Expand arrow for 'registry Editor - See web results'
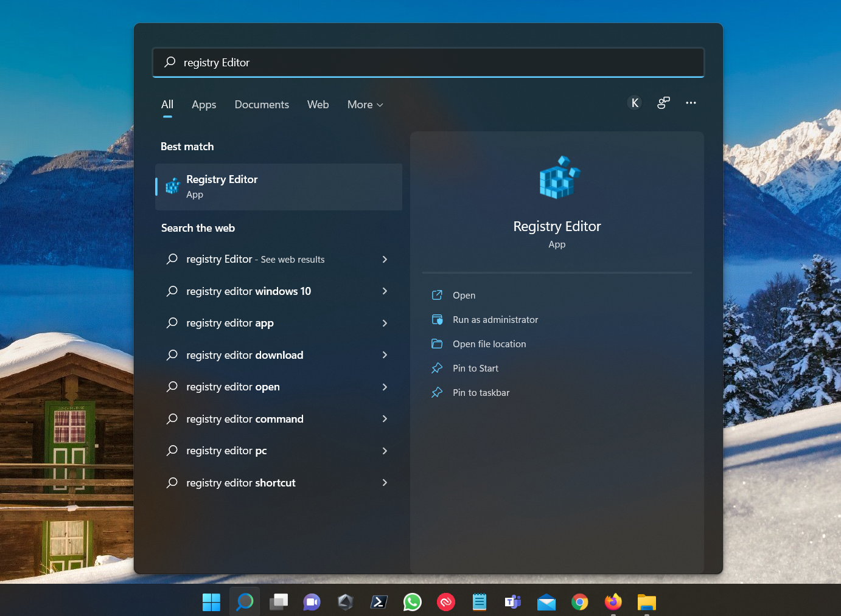This screenshot has height=616, width=841. click(x=385, y=259)
